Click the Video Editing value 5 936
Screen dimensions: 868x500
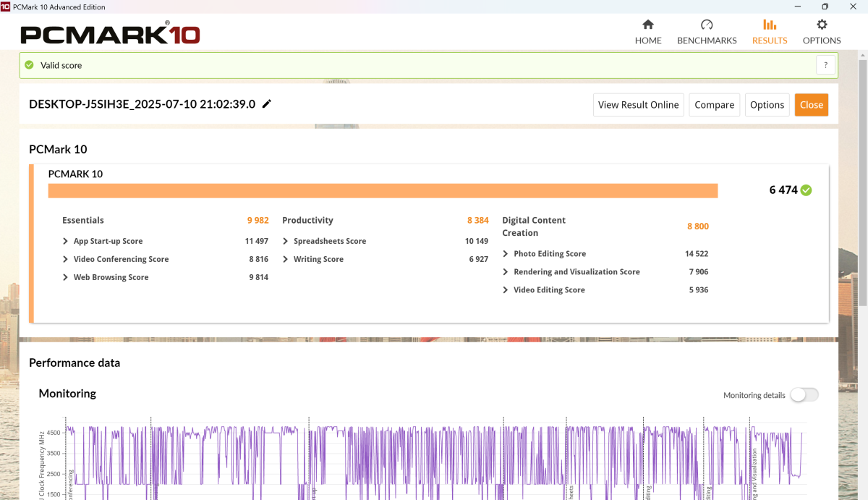point(698,290)
